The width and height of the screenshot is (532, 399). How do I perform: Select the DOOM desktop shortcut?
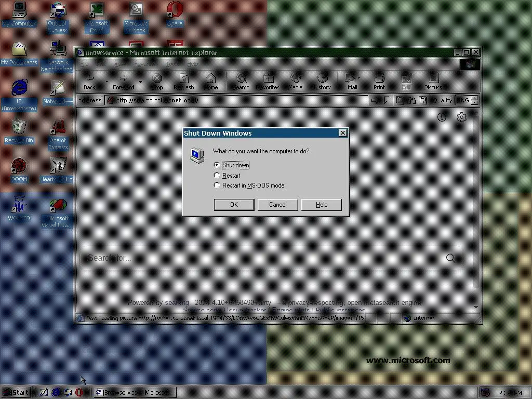pyautogui.click(x=19, y=170)
